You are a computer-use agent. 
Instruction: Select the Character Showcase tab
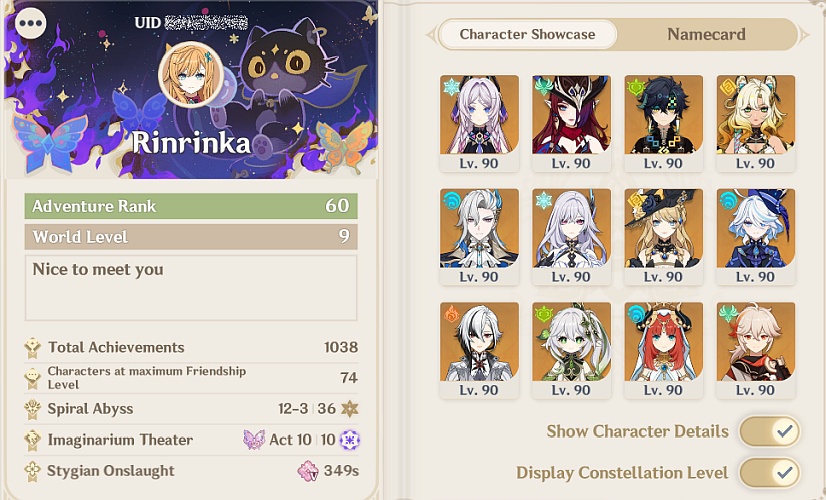tap(527, 34)
